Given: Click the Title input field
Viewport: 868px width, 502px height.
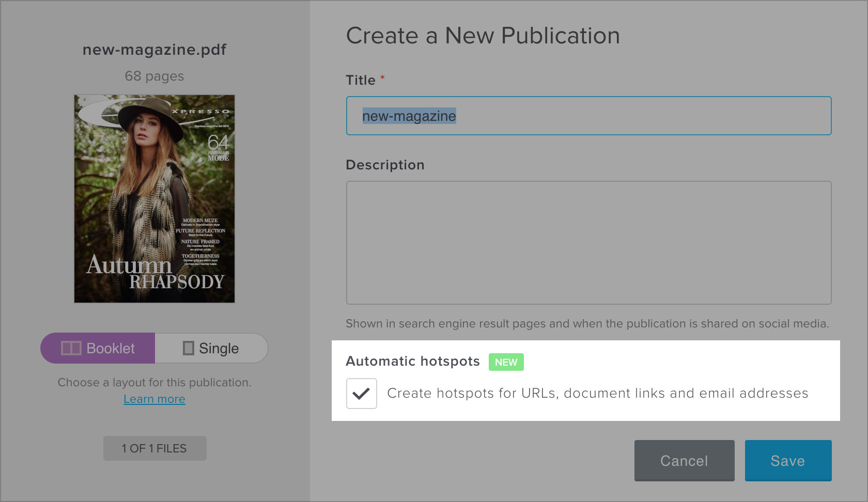Looking at the screenshot, I should coord(588,116).
